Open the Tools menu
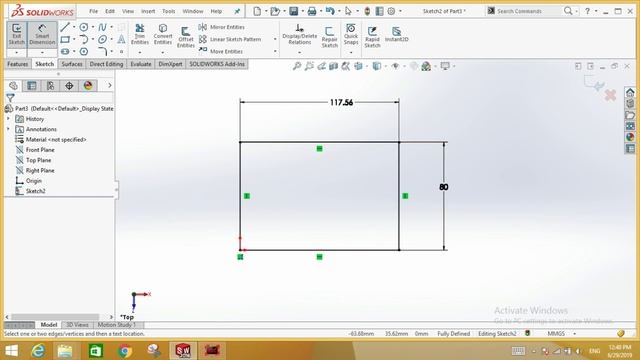640x360 pixels. tap(169, 11)
